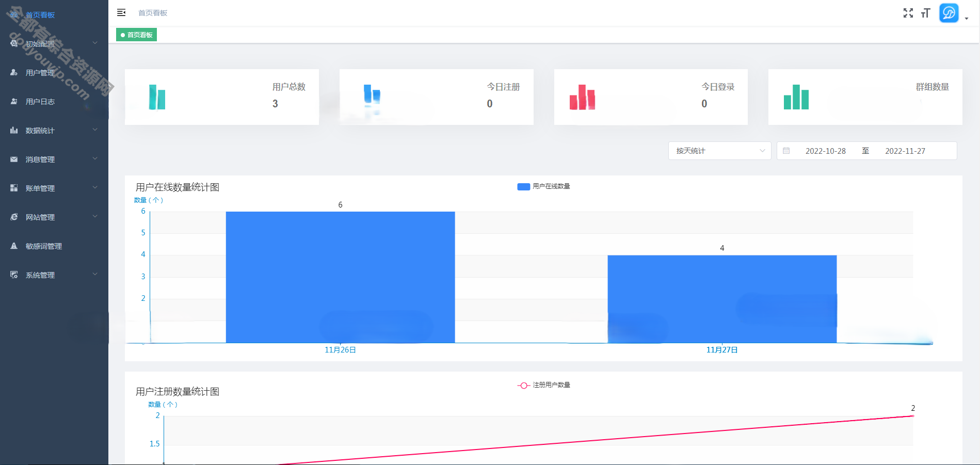The width and height of the screenshot is (980, 465).
Task: Select the green 首页看板 tab tag
Action: point(136,35)
